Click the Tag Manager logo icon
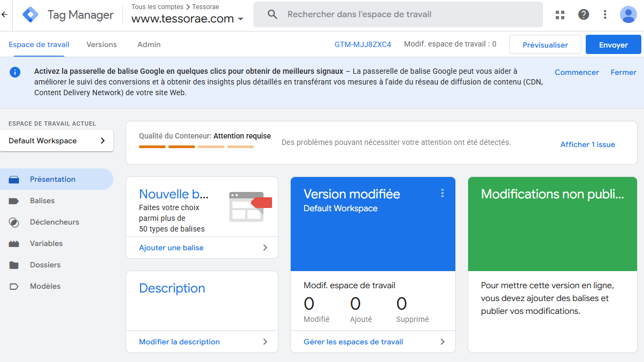 (x=30, y=14)
